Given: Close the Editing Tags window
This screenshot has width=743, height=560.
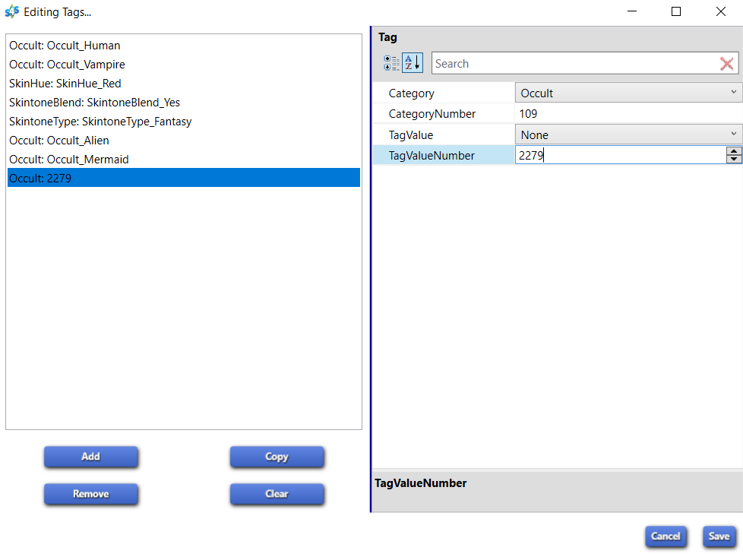Looking at the screenshot, I should 721,11.
